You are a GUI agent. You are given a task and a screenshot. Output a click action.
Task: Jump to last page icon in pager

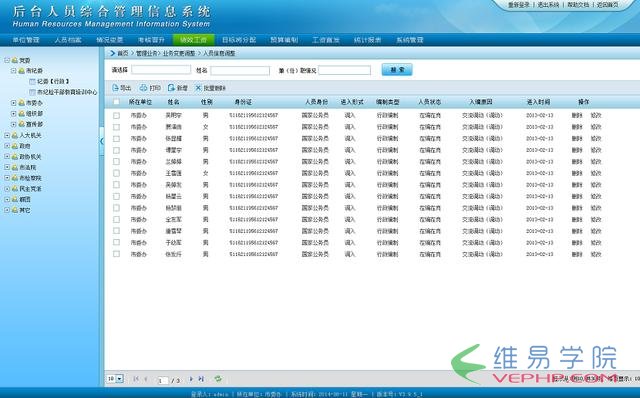point(201,379)
